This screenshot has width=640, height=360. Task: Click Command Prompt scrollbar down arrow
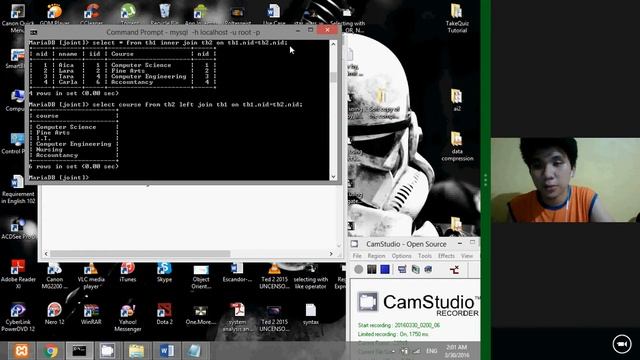[333, 177]
